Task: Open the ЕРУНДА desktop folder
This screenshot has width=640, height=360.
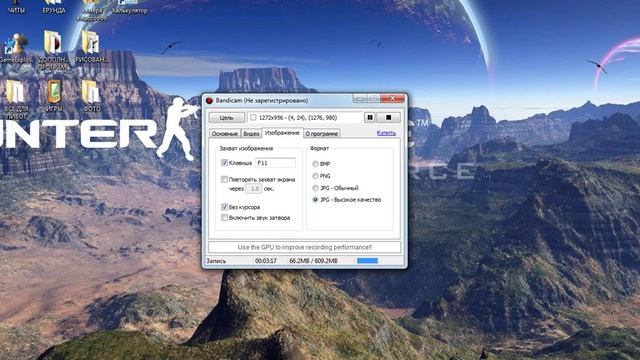Action: pyautogui.click(x=53, y=7)
